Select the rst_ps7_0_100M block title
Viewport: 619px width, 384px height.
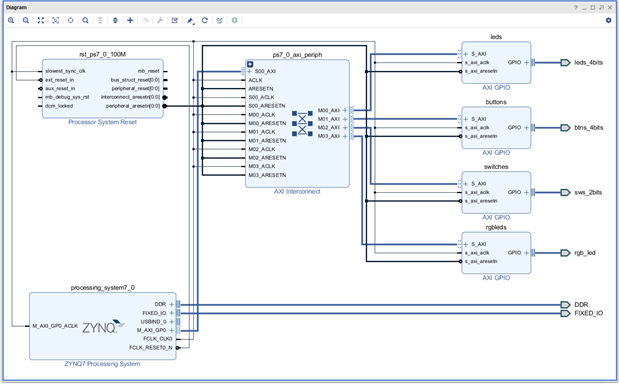click(103, 54)
